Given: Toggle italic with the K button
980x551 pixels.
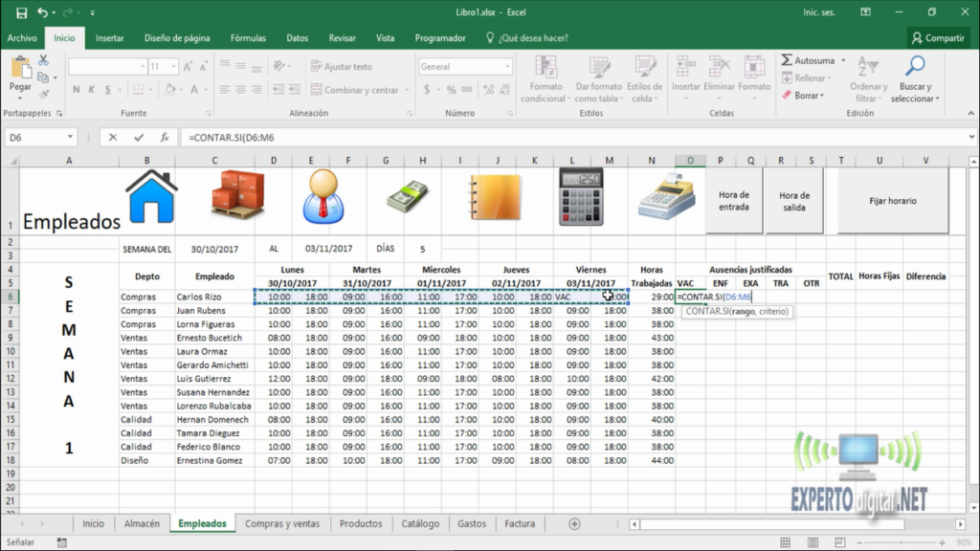Looking at the screenshot, I should coord(92,88).
